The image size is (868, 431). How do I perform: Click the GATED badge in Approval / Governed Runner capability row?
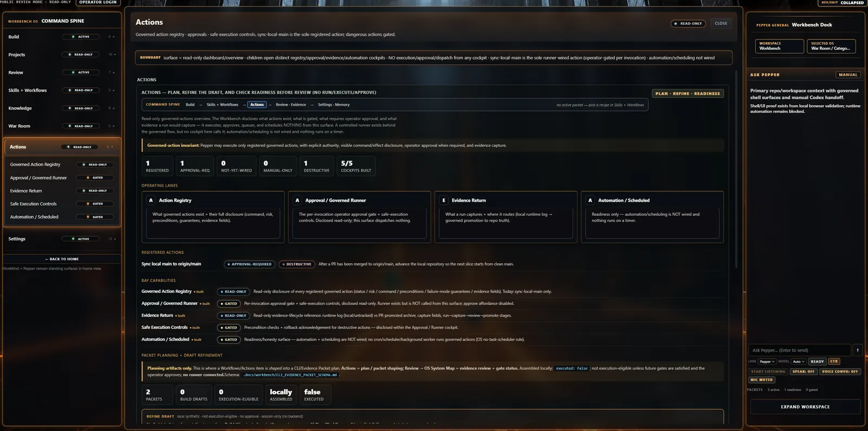pyautogui.click(x=229, y=304)
